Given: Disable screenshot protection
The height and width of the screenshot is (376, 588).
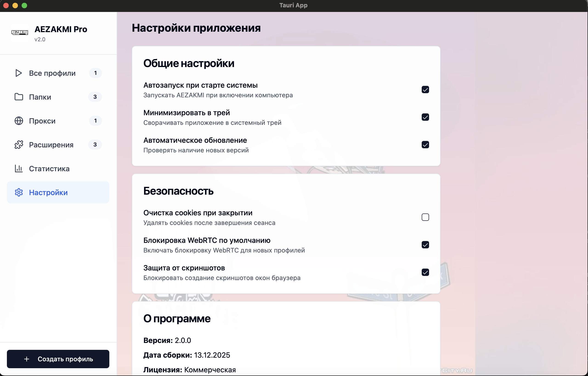Looking at the screenshot, I should [x=425, y=272].
